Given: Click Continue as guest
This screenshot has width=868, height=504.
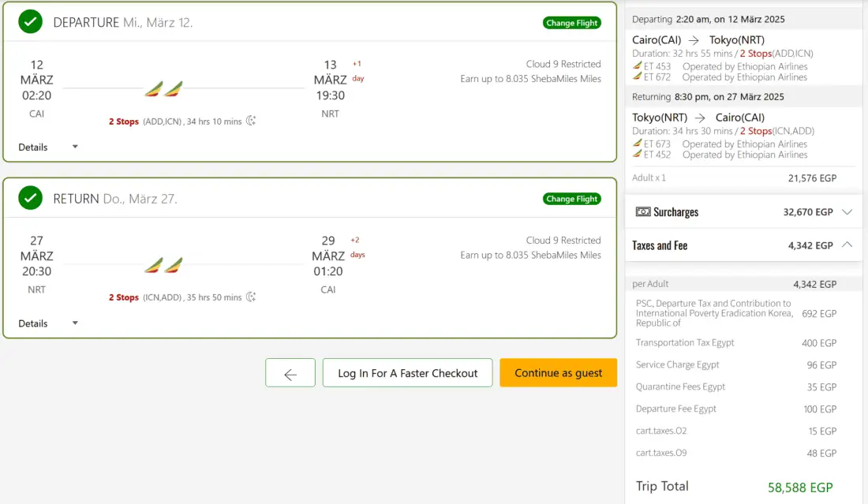Looking at the screenshot, I should (558, 373).
